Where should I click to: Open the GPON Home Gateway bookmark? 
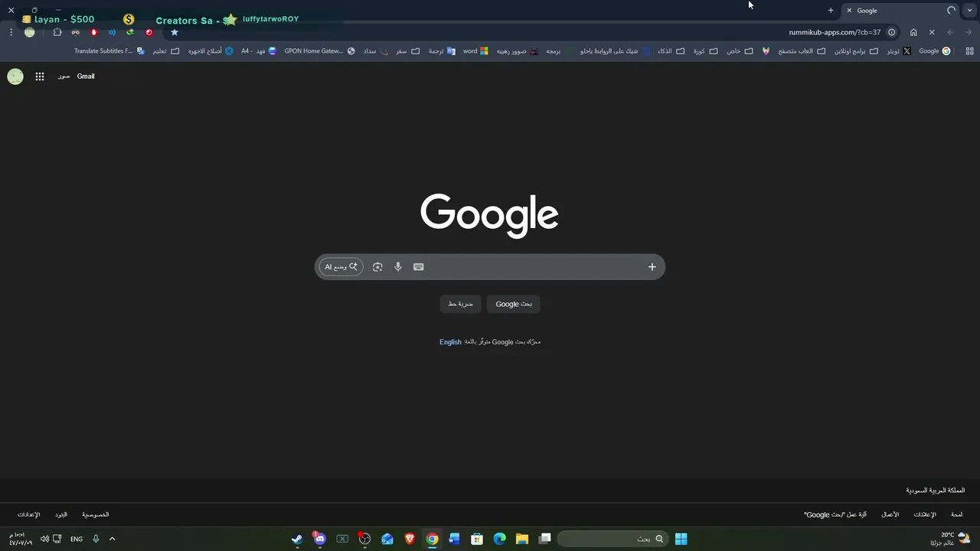tap(319, 51)
